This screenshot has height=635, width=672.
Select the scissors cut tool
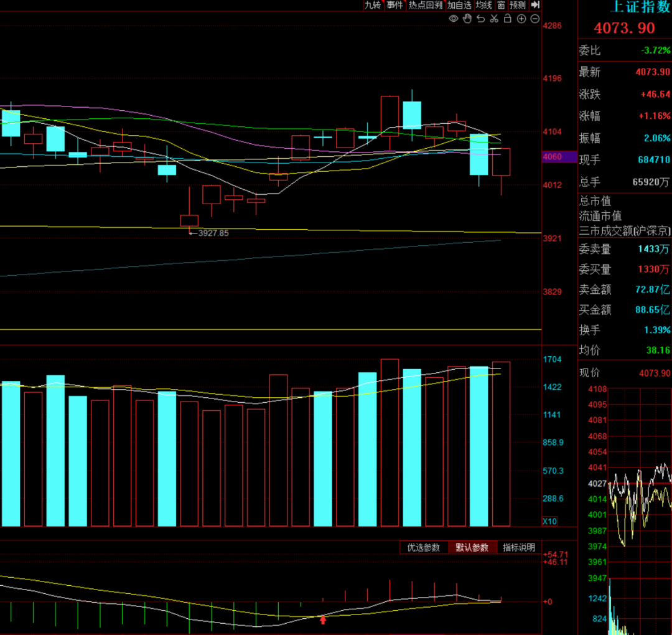(494, 19)
